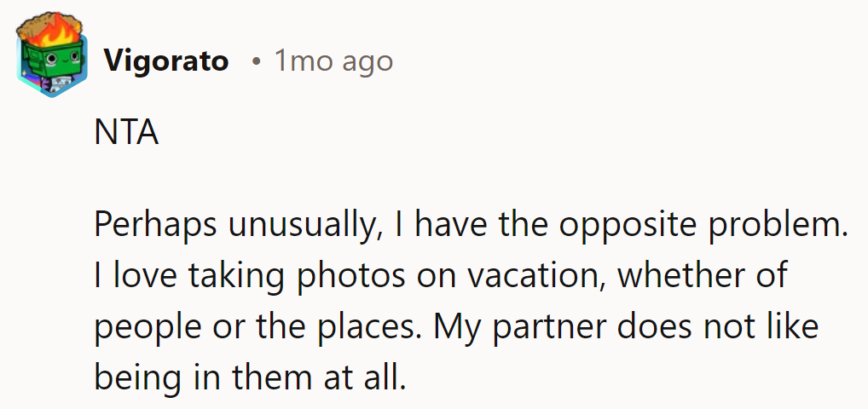This screenshot has height=409, width=868.
Task: Click the dot separator before the timestamp
Action: pyautogui.click(x=256, y=62)
